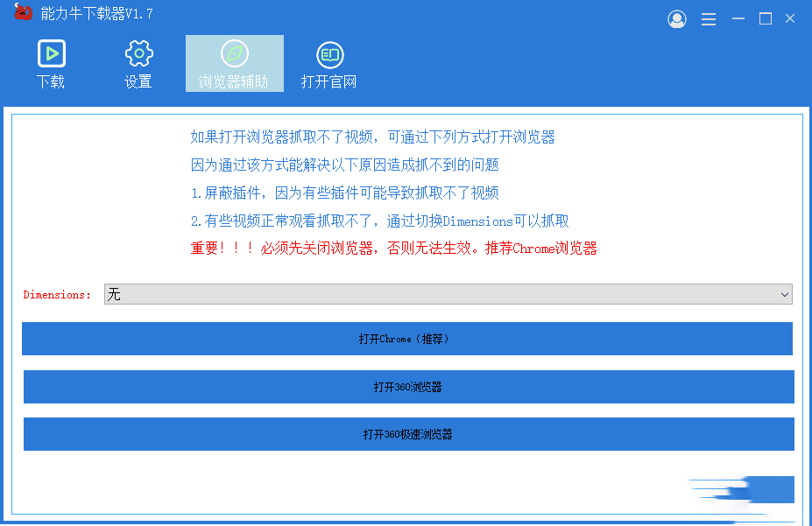Click the red Dimensions: label
This screenshot has width=812, height=526.
[x=57, y=295]
